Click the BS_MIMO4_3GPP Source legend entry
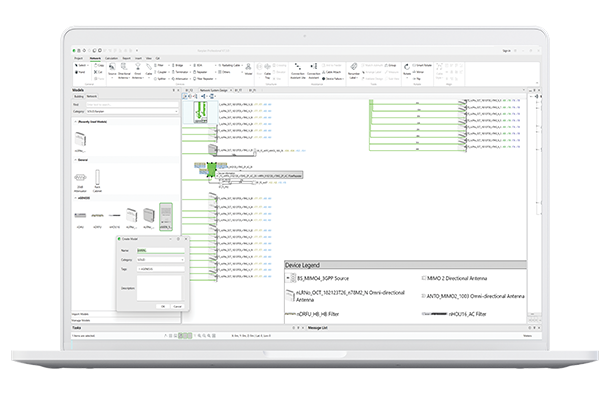The height and width of the screenshot is (394, 609). (x=318, y=278)
